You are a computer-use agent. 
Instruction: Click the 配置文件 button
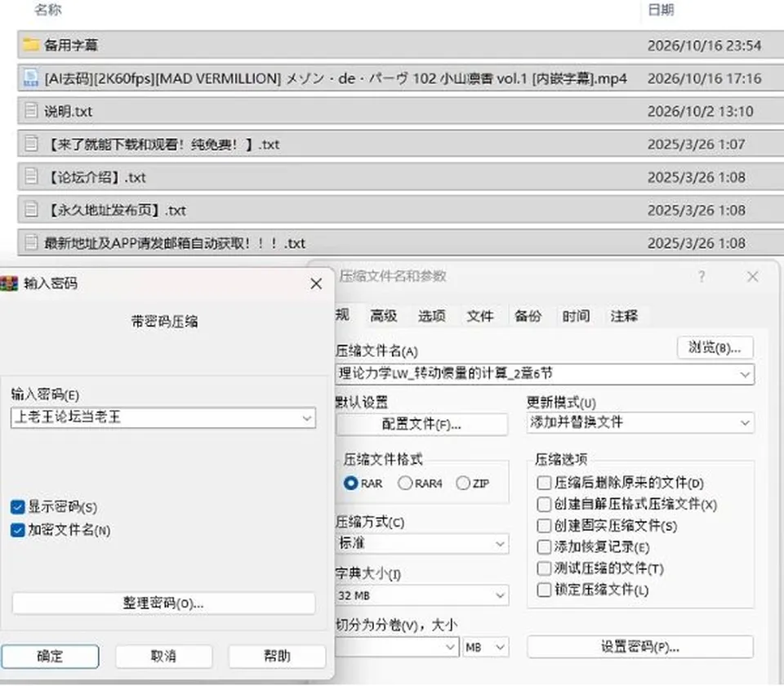tap(421, 425)
